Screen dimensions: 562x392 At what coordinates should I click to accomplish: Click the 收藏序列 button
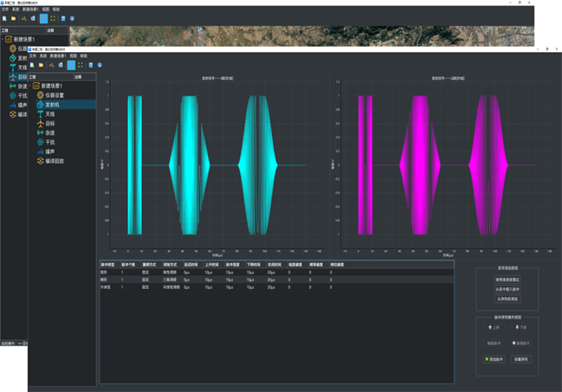pyautogui.click(x=520, y=358)
